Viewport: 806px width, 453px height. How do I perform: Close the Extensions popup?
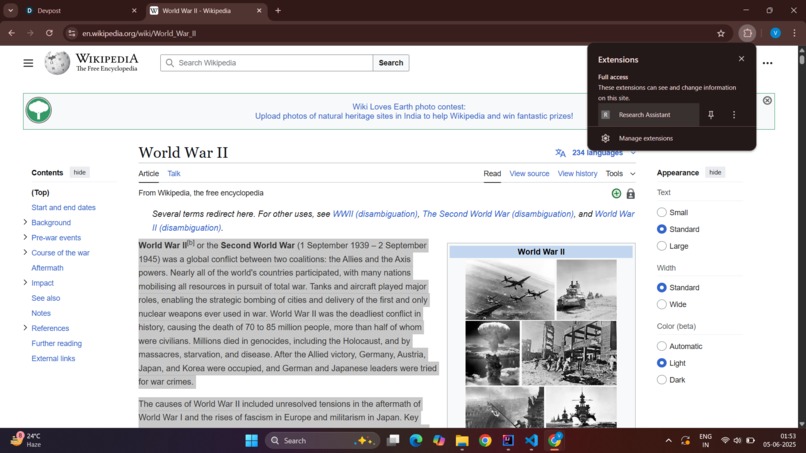[x=741, y=59]
